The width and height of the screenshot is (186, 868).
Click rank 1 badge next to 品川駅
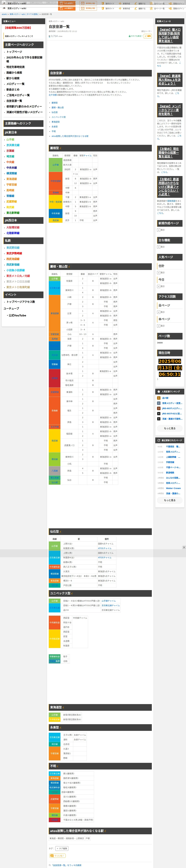pyautogui.click(x=159, y=398)
